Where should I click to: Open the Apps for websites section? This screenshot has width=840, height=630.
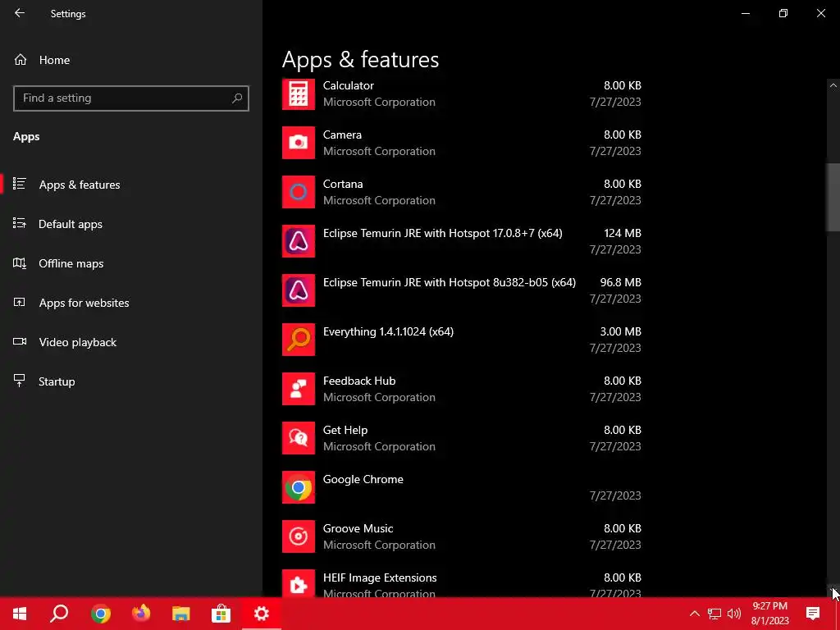pyautogui.click(x=131, y=303)
